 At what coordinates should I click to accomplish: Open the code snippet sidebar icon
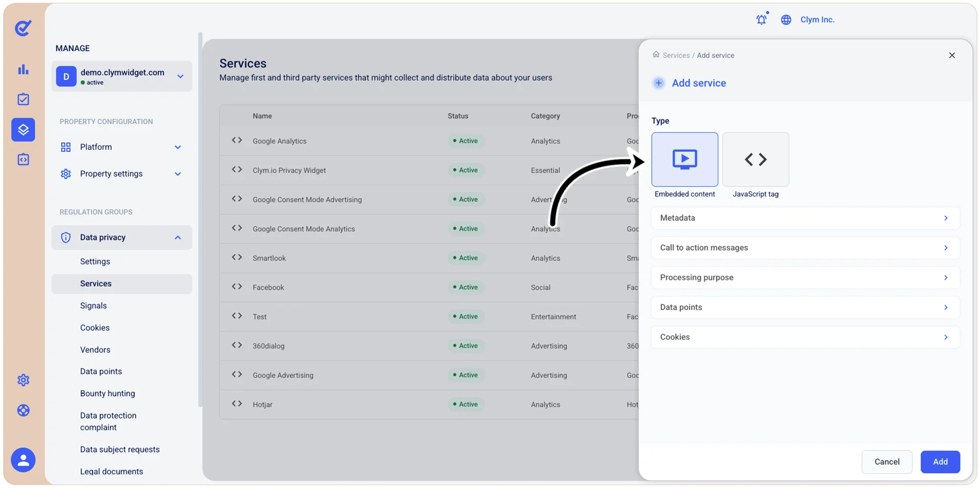23,159
